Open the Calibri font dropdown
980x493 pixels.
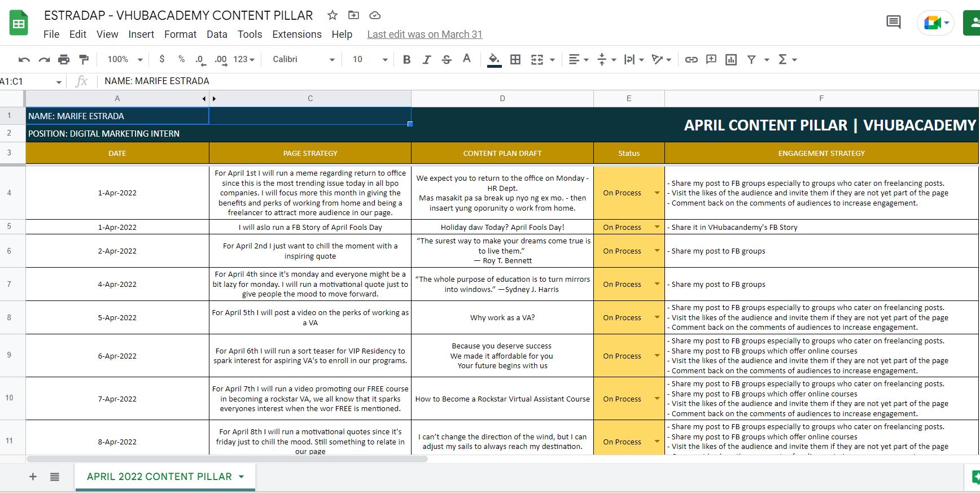pos(303,59)
